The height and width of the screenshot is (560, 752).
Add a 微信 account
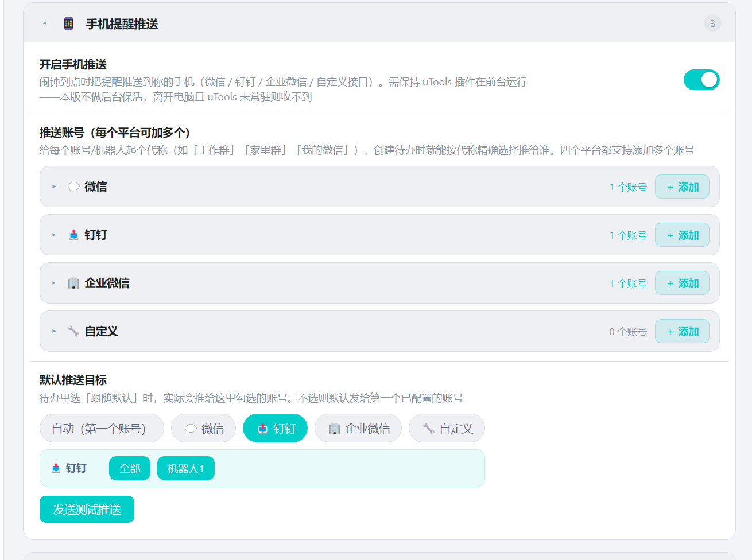click(682, 186)
